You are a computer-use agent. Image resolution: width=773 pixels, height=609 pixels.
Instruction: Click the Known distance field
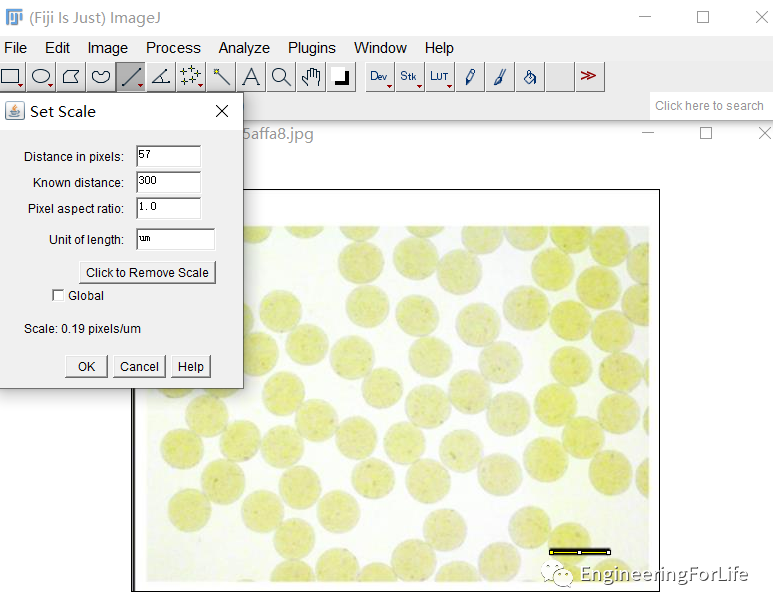169,182
